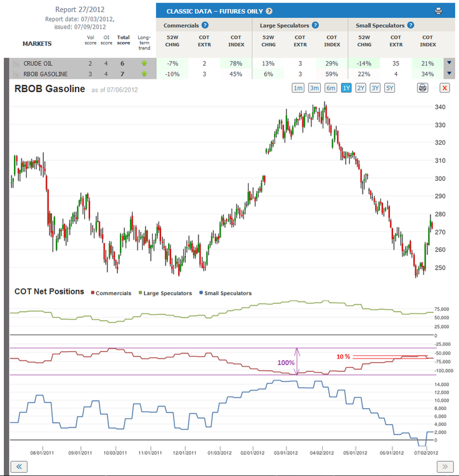The image size is (459, 476).
Task: Click Commercials COT INDEX column header
Action: [x=236, y=41]
